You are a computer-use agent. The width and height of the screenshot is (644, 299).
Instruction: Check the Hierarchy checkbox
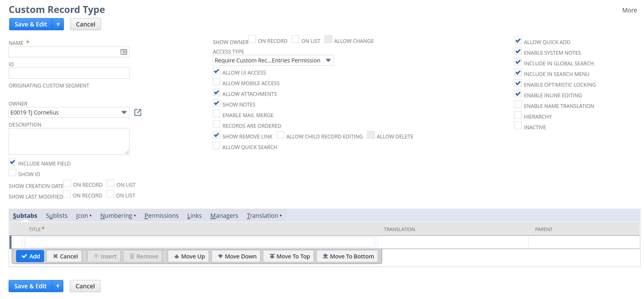click(518, 115)
